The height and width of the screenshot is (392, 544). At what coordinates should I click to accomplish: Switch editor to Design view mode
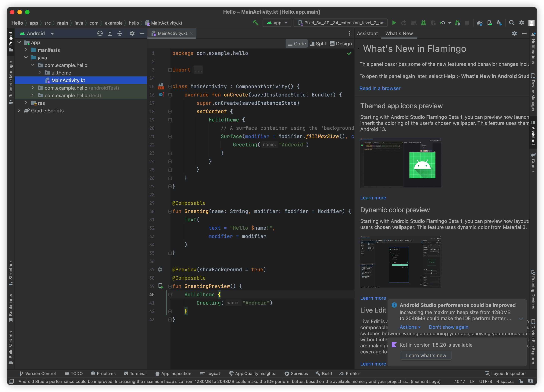pos(341,44)
